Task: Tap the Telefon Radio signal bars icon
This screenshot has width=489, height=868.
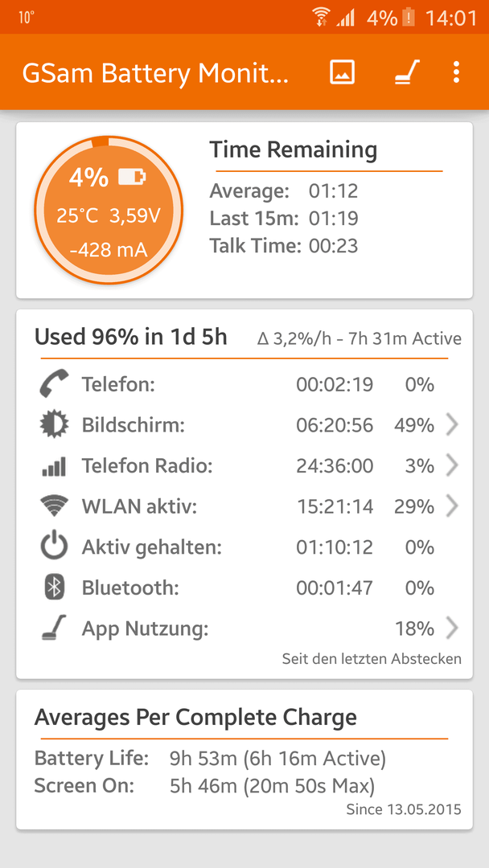Action: click(x=54, y=466)
